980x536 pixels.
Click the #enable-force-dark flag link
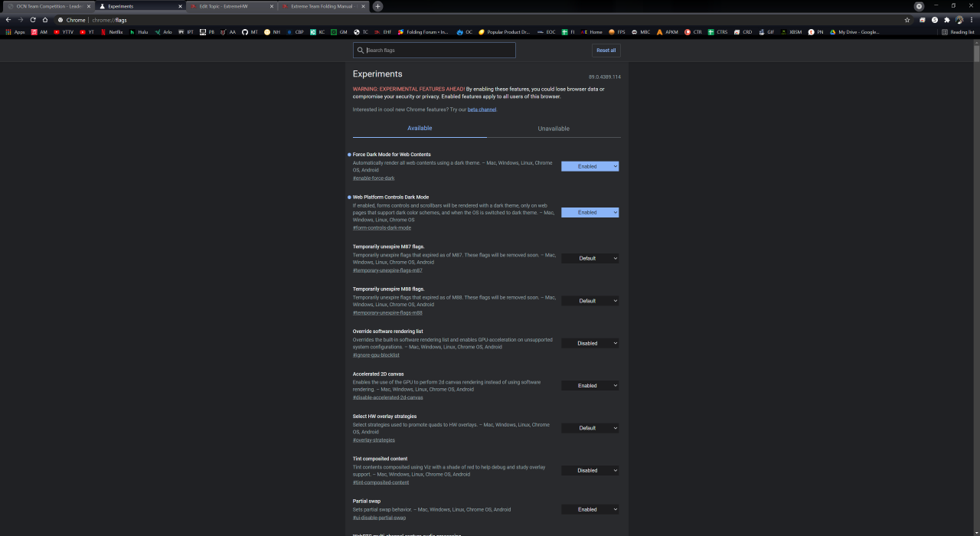tap(374, 178)
